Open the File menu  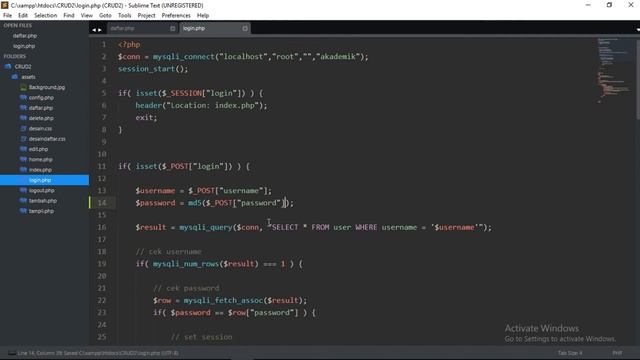[7, 16]
